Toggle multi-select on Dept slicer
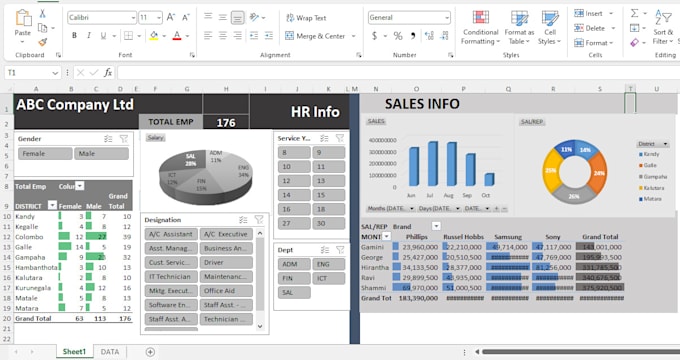Viewport: 680px width, 360px height. click(x=324, y=250)
